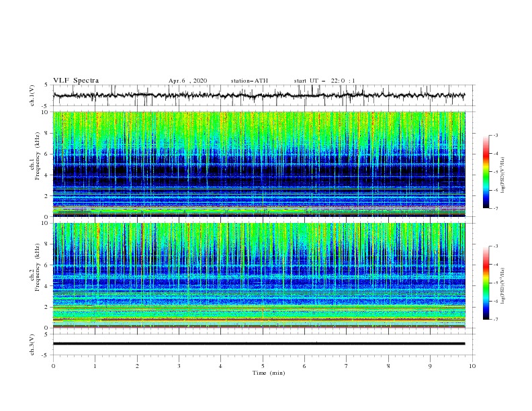The height and width of the screenshot is (411, 532).
Task: Click the time axis tick label "5"
Action: (263, 366)
